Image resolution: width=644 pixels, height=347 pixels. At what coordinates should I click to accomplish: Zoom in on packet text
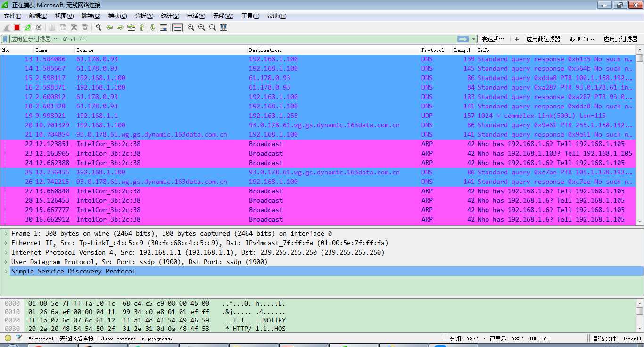tap(191, 27)
